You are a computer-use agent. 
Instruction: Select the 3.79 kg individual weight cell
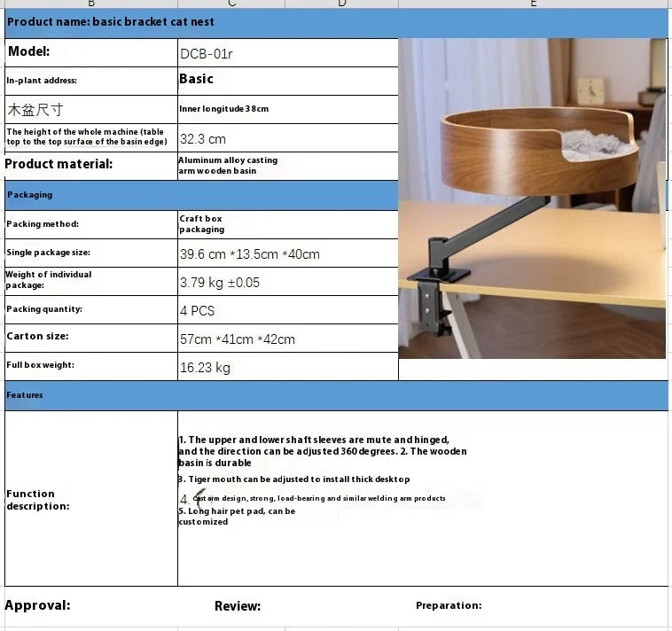tap(287, 282)
